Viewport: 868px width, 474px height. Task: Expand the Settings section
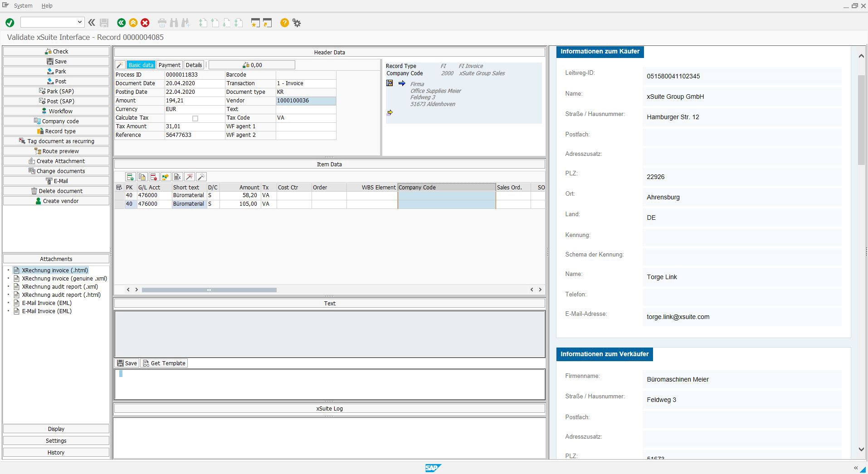(x=56, y=440)
